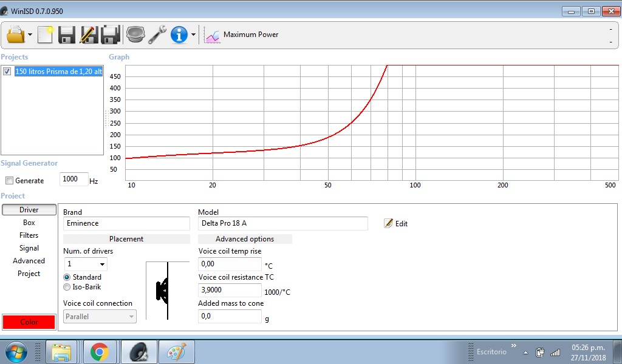Open driver database speaker icon
622x364 pixels.
135,35
